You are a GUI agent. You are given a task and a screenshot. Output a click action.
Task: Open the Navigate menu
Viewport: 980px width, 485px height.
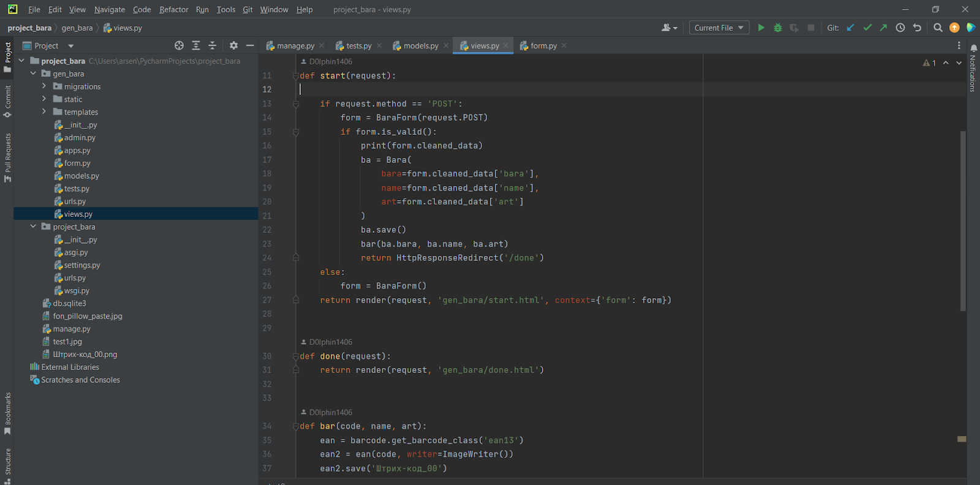point(110,10)
